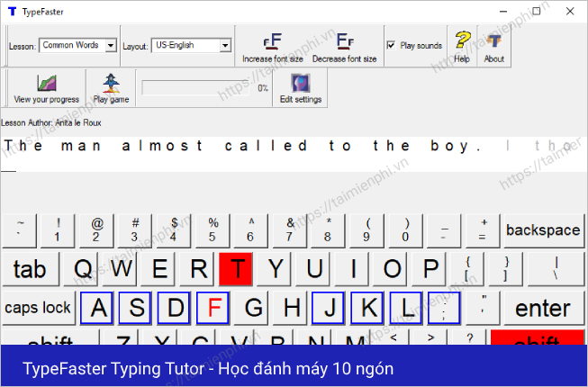This screenshot has height=387, width=588.
Task: Open the Lesson dropdown showing Common Words
Action: [78, 45]
